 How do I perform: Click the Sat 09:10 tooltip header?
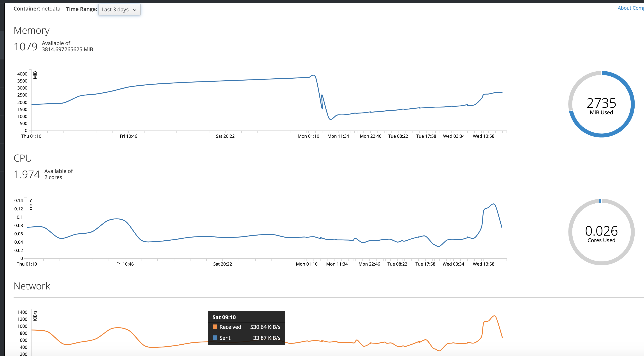click(224, 317)
